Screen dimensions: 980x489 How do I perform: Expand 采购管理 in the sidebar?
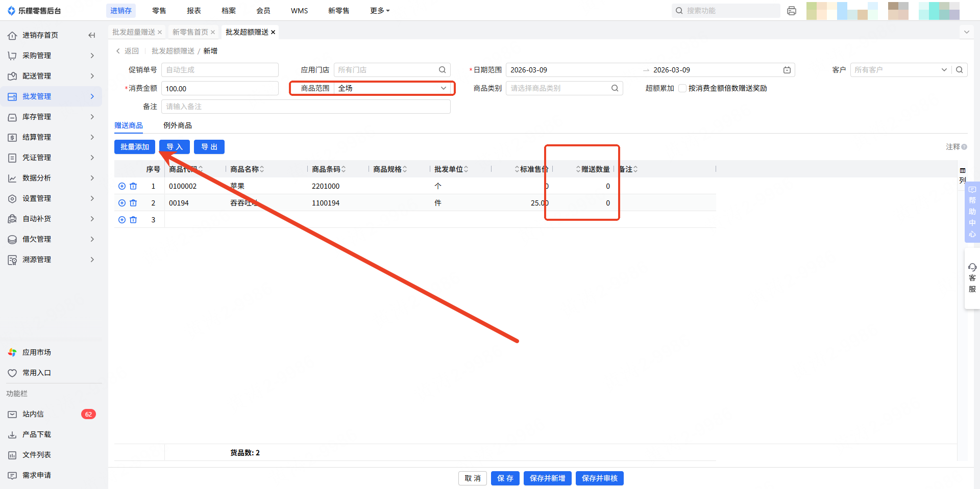[51, 56]
